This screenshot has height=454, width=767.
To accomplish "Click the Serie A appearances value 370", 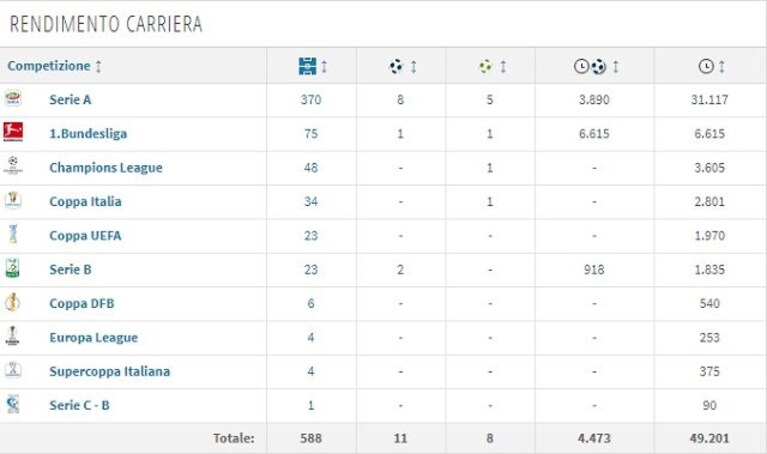I will 311,100.
